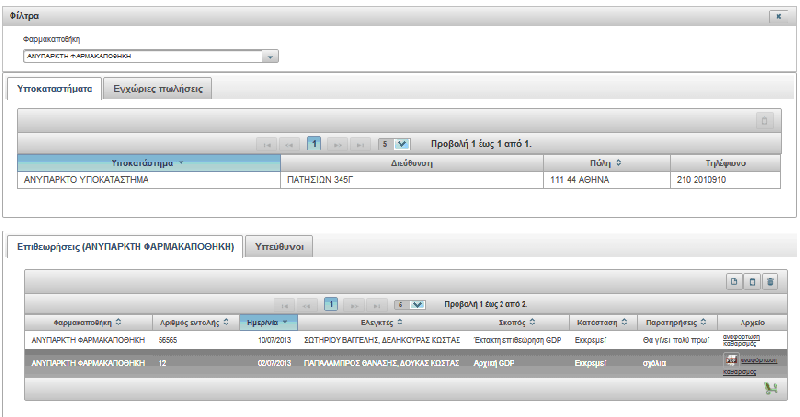Click the phone number 210 2010910
Viewport: 800px width, 417px height.
pyautogui.click(x=701, y=180)
